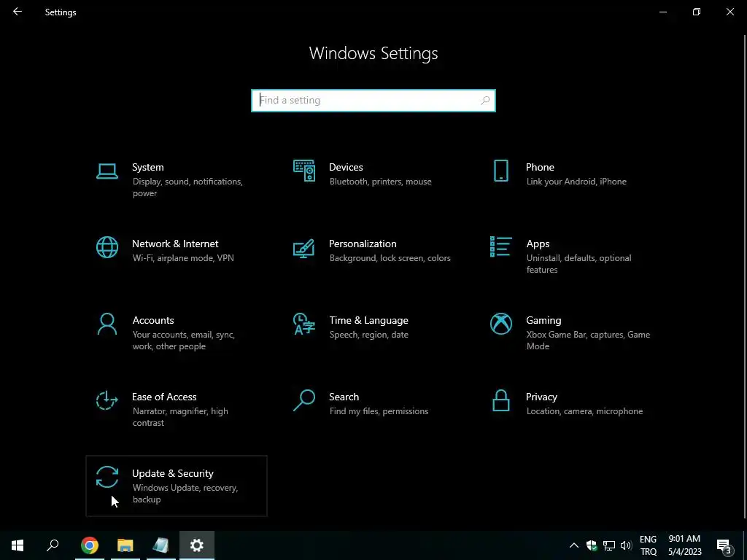Click in the Find a setting field

click(373, 101)
